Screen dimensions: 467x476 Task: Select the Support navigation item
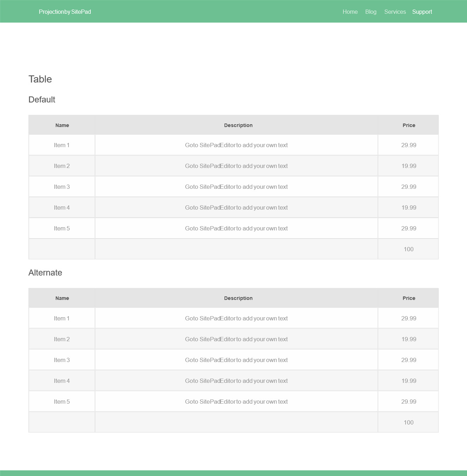pos(422,12)
